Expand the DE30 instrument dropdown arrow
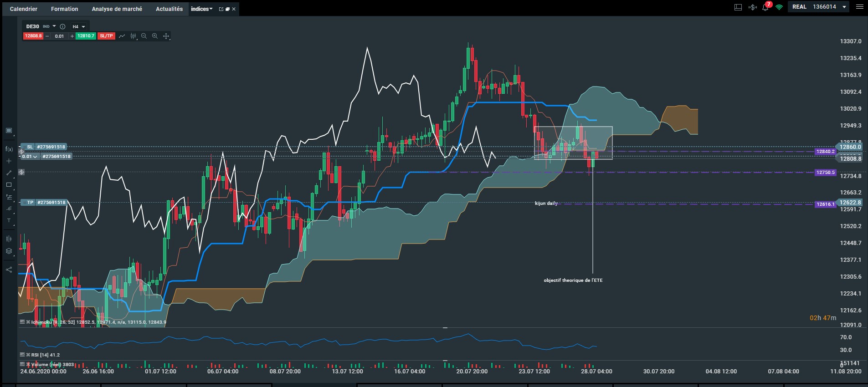This screenshot has width=868, height=387. [54, 26]
